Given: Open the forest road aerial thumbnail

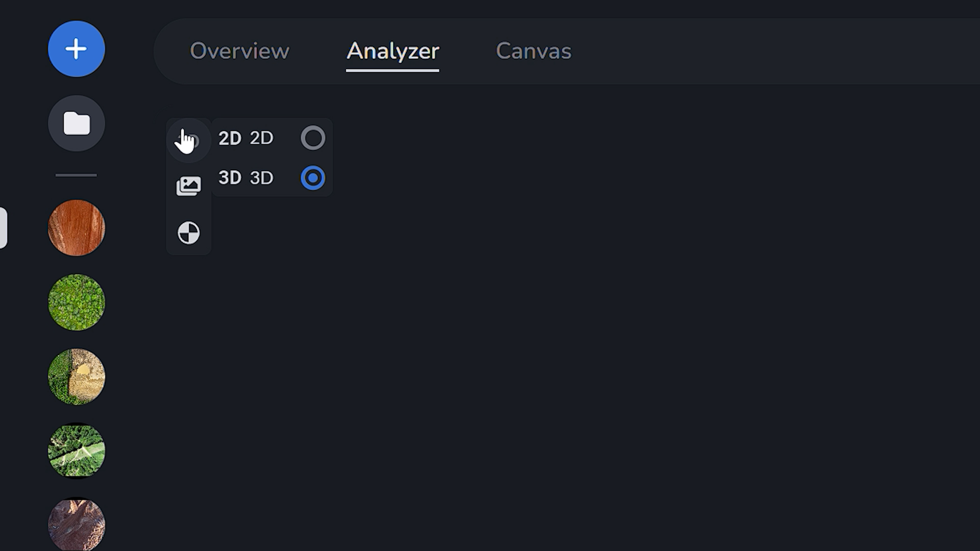Looking at the screenshot, I should (76, 450).
